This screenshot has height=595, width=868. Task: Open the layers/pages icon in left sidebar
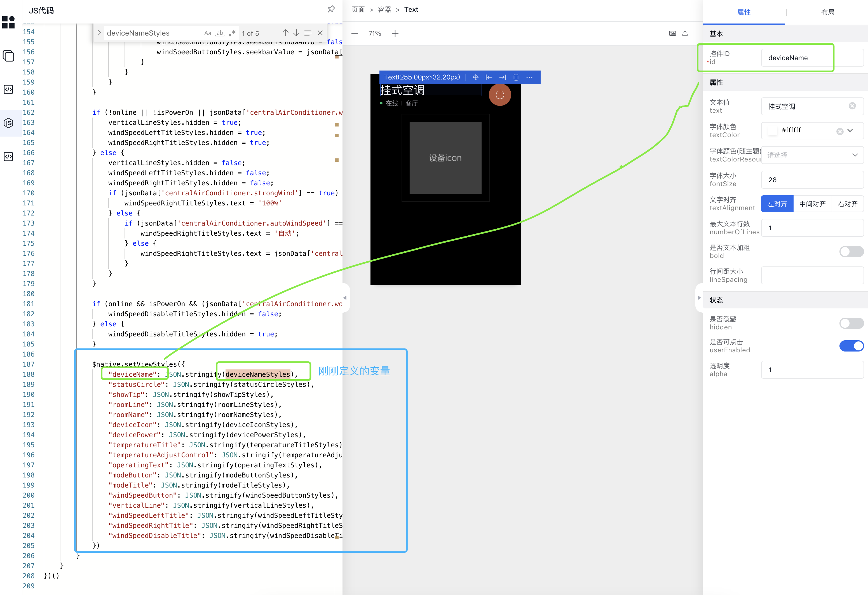pyautogui.click(x=8, y=56)
